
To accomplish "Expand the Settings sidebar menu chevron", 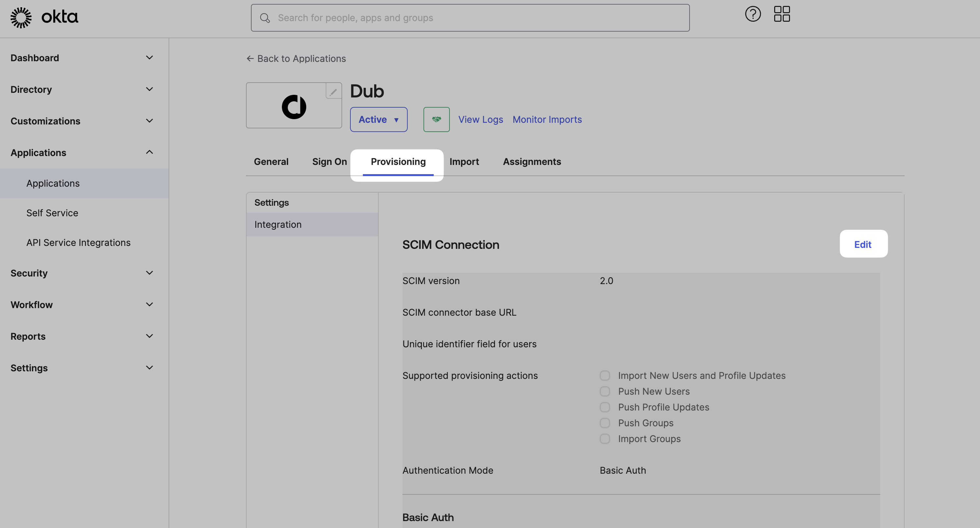I will (150, 367).
